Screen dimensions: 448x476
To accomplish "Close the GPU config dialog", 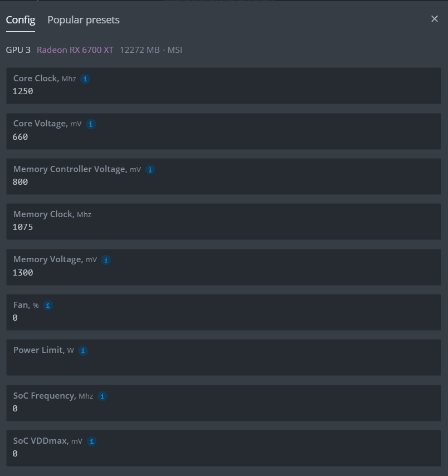I will point(435,19).
